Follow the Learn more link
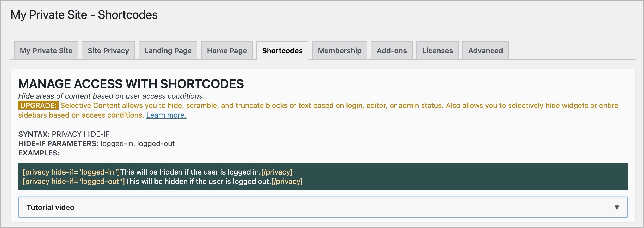The width and height of the screenshot is (644, 228). [166, 115]
